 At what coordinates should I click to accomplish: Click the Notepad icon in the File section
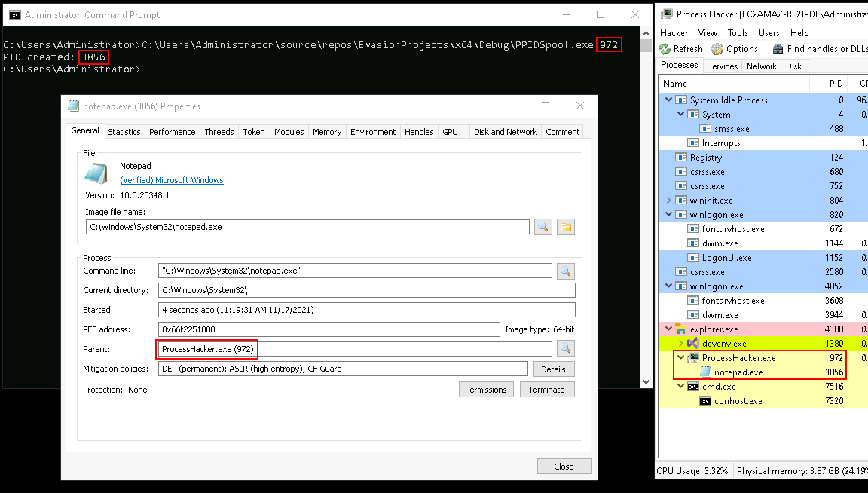96,173
